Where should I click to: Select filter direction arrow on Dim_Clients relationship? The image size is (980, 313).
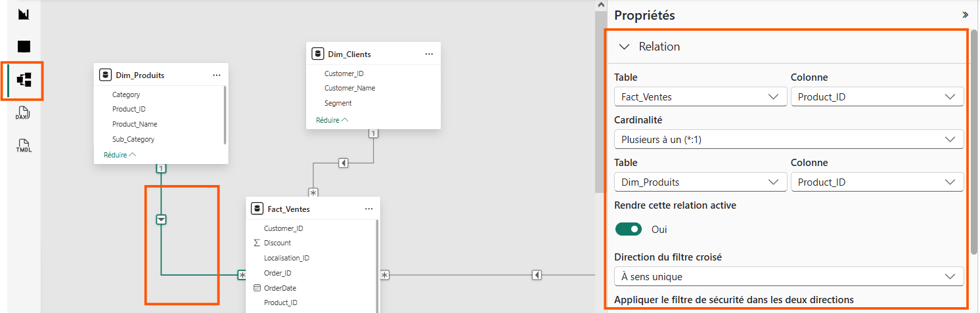(x=343, y=163)
